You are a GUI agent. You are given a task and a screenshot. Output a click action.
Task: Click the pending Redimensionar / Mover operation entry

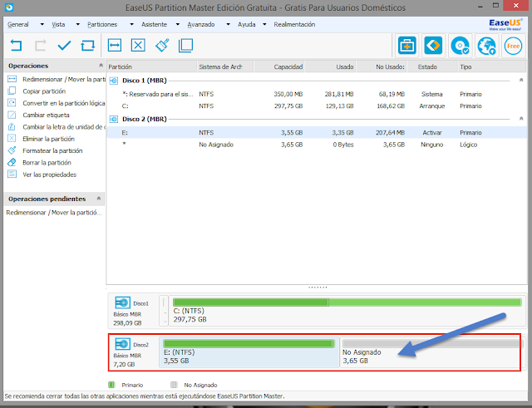coord(53,213)
